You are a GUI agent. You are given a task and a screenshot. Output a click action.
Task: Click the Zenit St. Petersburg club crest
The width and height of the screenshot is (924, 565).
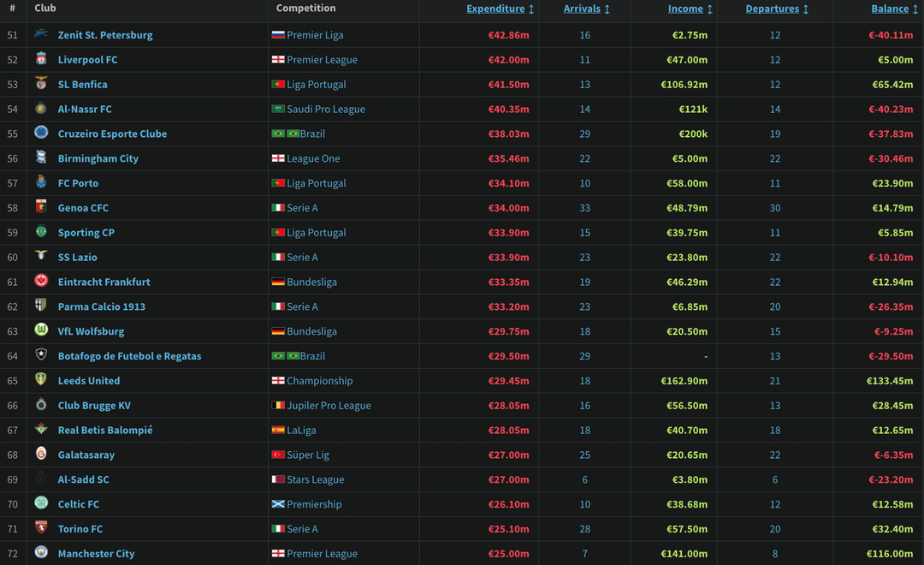click(x=41, y=33)
